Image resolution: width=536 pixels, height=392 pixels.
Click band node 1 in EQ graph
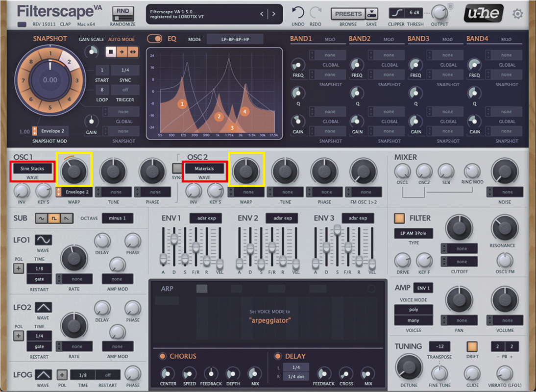pyautogui.click(x=182, y=104)
